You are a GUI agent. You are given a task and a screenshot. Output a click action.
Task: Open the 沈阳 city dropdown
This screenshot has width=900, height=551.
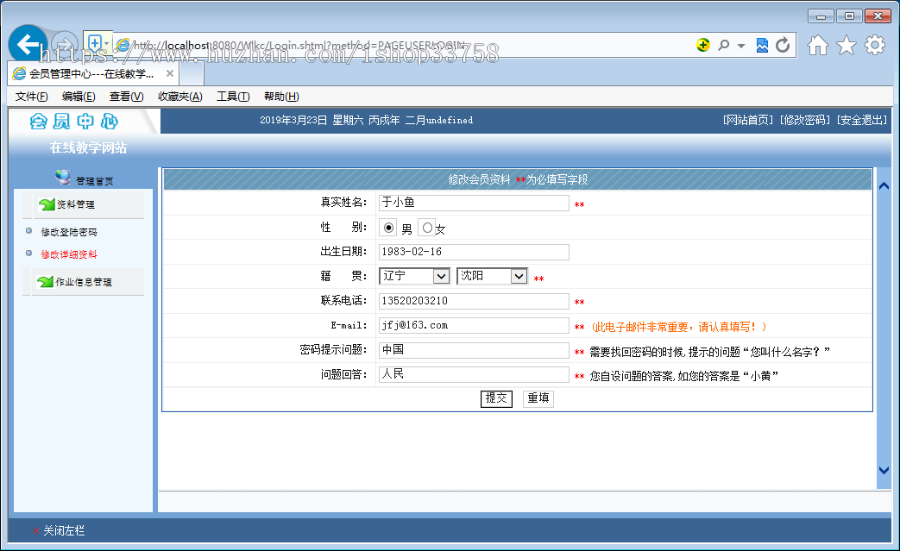pos(492,276)
